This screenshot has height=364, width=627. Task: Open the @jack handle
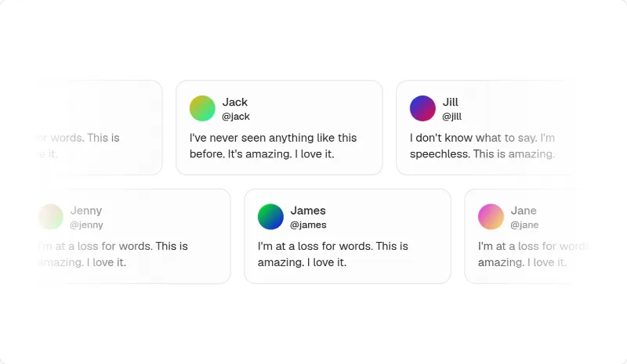(x=236, y=117)
